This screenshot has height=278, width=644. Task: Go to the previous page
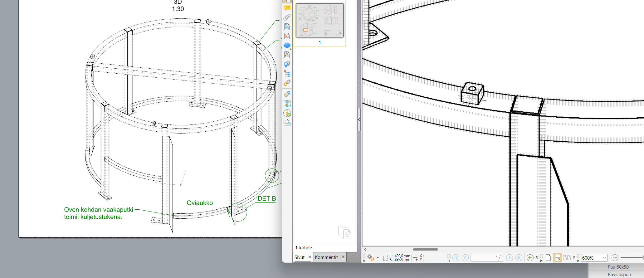pyautogui.click(x=465, y=258)
